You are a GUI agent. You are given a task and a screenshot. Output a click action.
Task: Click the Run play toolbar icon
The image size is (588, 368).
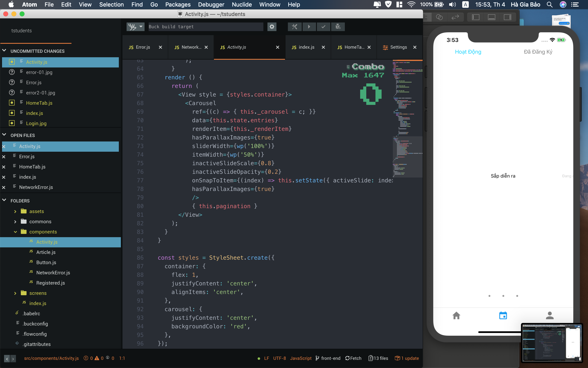click(x=309, y=27)
